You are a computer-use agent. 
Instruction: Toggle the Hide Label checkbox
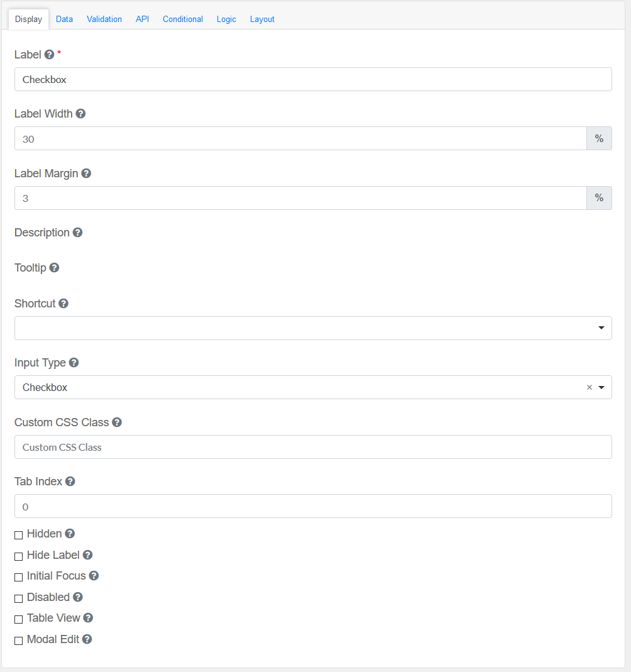(x=19, y=556)
